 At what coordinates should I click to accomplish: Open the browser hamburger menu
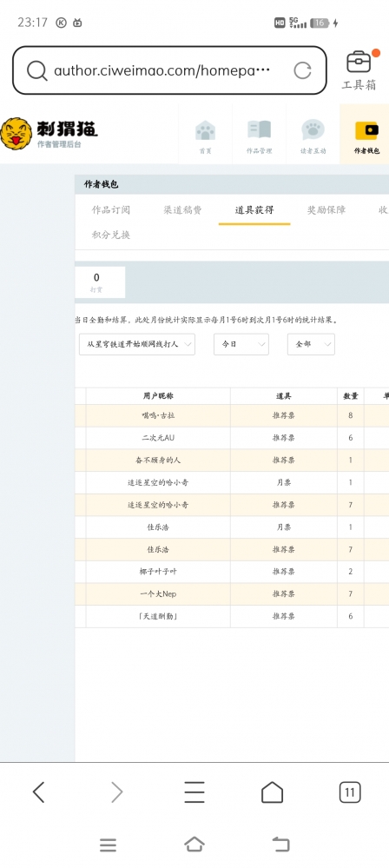point(194,792)
